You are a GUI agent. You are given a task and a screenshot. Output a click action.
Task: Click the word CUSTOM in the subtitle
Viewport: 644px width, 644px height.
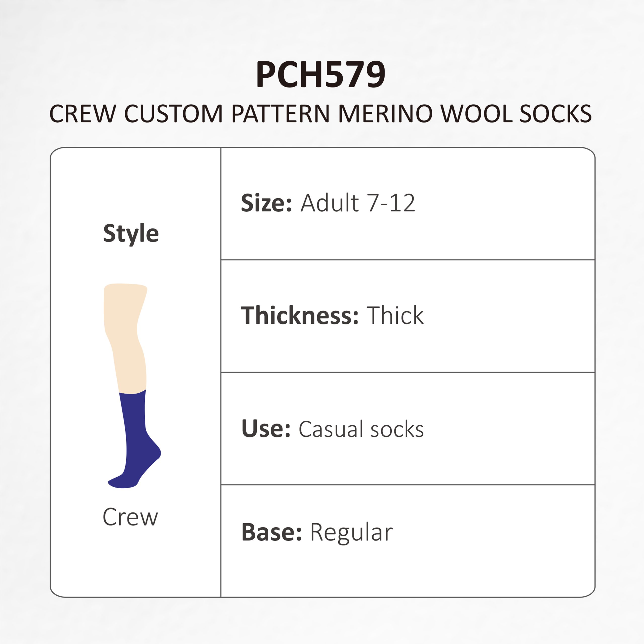173,114
